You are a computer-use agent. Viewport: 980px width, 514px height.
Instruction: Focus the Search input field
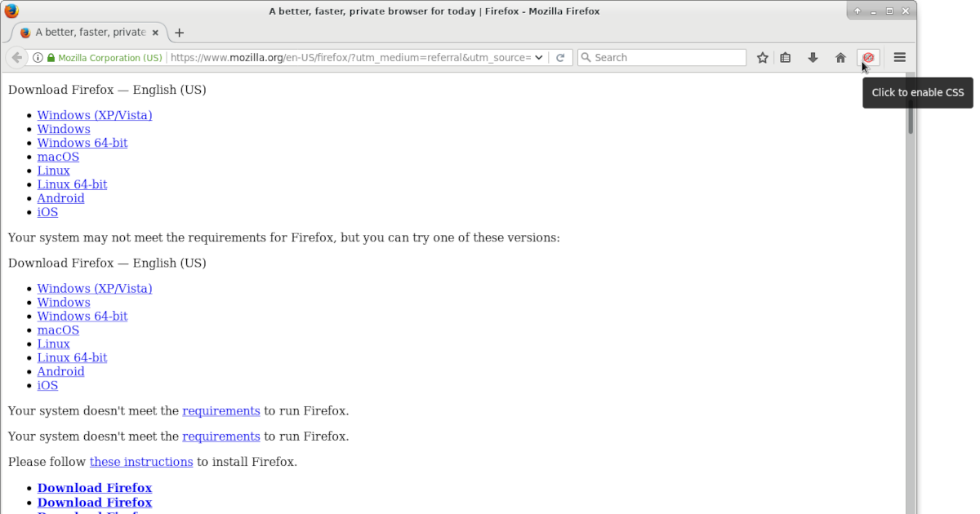tap(661, 58)
